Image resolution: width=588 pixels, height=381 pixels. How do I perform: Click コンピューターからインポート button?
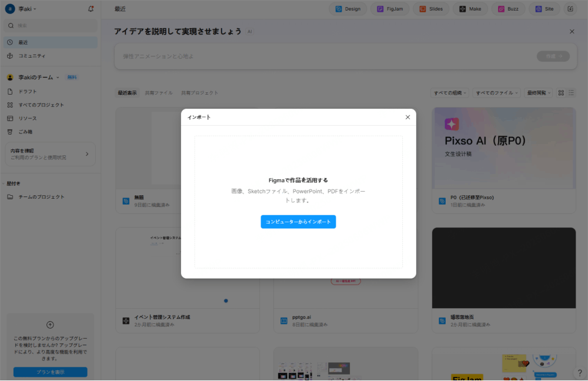point(298,222)
